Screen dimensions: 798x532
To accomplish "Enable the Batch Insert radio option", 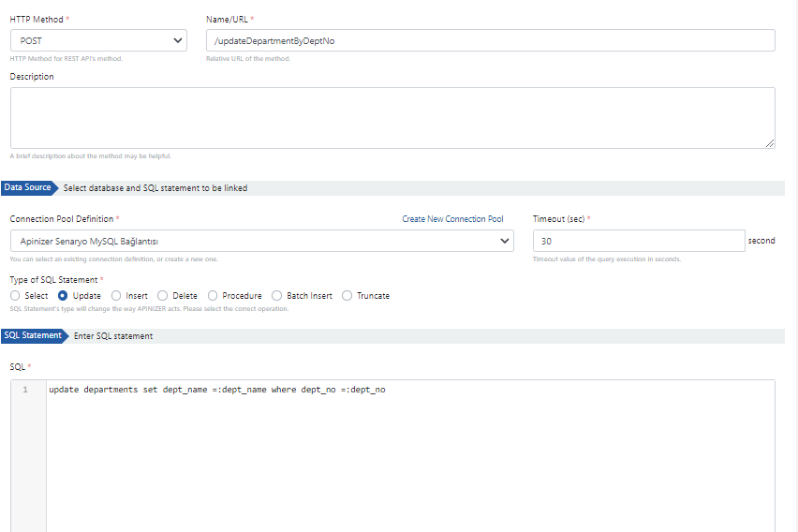I will click(x=277, y=296).
